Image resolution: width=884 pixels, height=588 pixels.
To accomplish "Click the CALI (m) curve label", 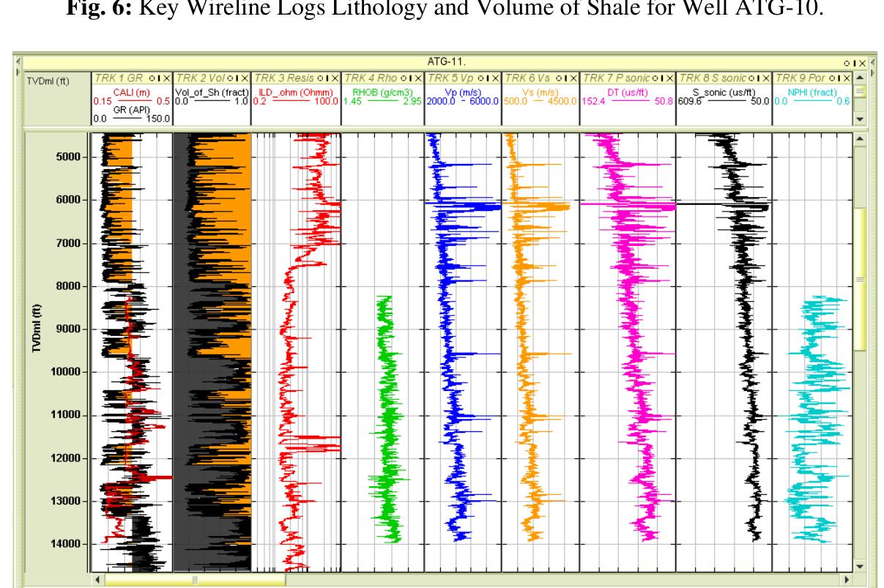I will [132, 92].
